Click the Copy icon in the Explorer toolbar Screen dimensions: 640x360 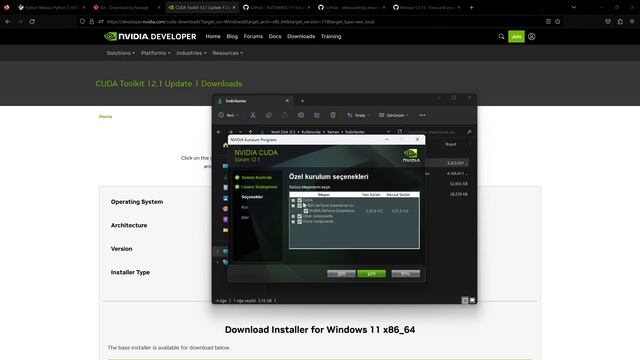click(x=269, y=116)
